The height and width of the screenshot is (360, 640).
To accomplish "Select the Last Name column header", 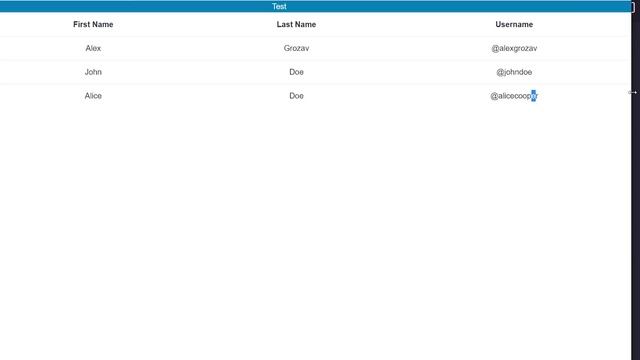I will click(x=296, y=24).
